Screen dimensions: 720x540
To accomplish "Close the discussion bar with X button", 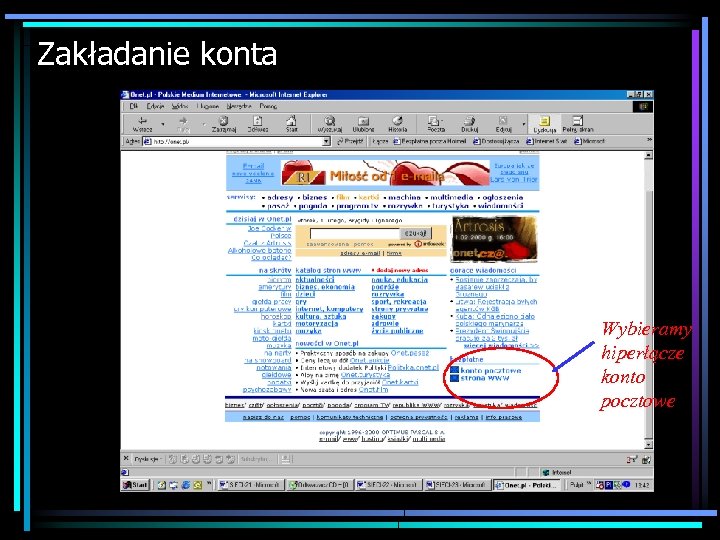I will [x=126, y=458].
